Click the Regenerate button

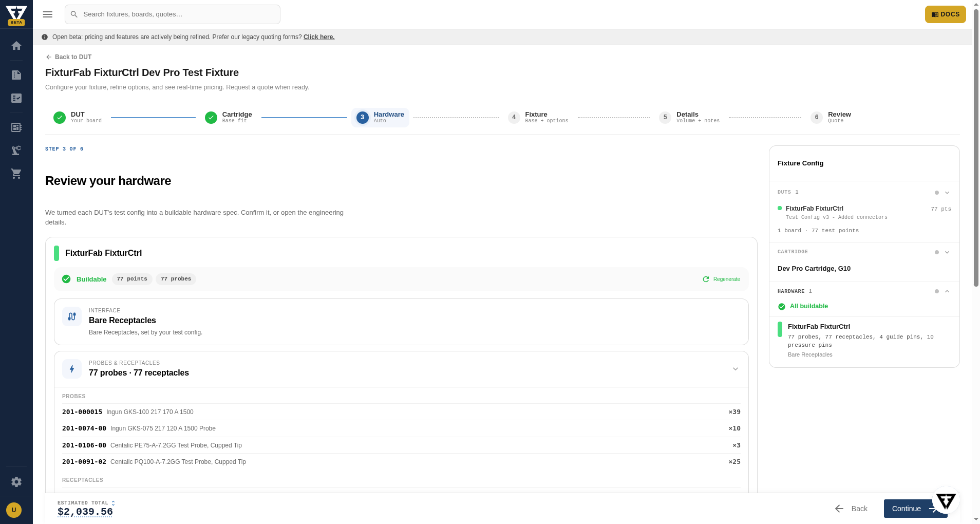722,279
